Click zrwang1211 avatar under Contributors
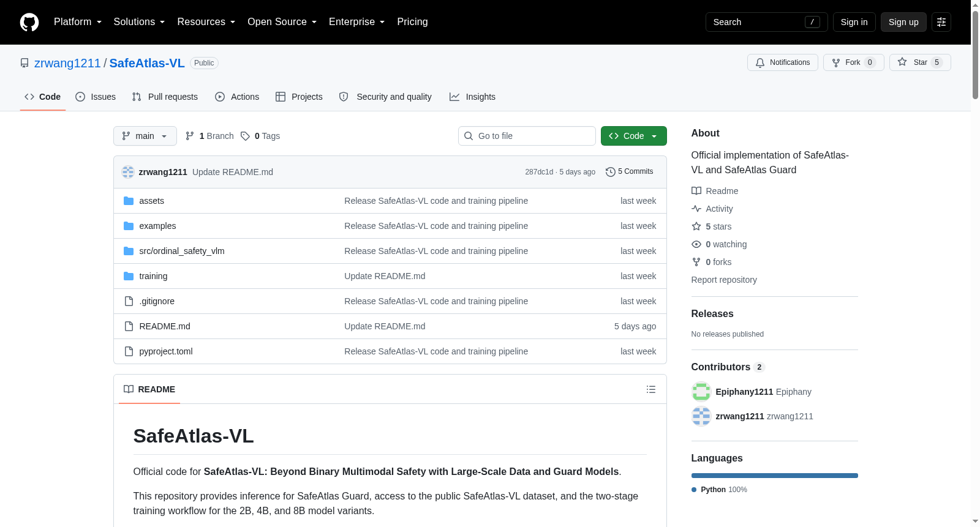Viewport: 980px width, 527px height. click(701, 416)
